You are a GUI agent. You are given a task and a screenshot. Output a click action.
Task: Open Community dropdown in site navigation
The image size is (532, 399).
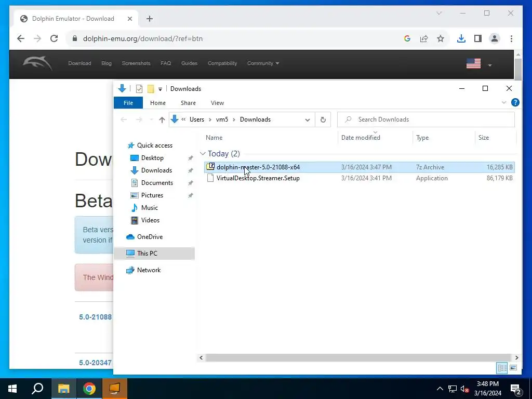(x=263, y=63)
